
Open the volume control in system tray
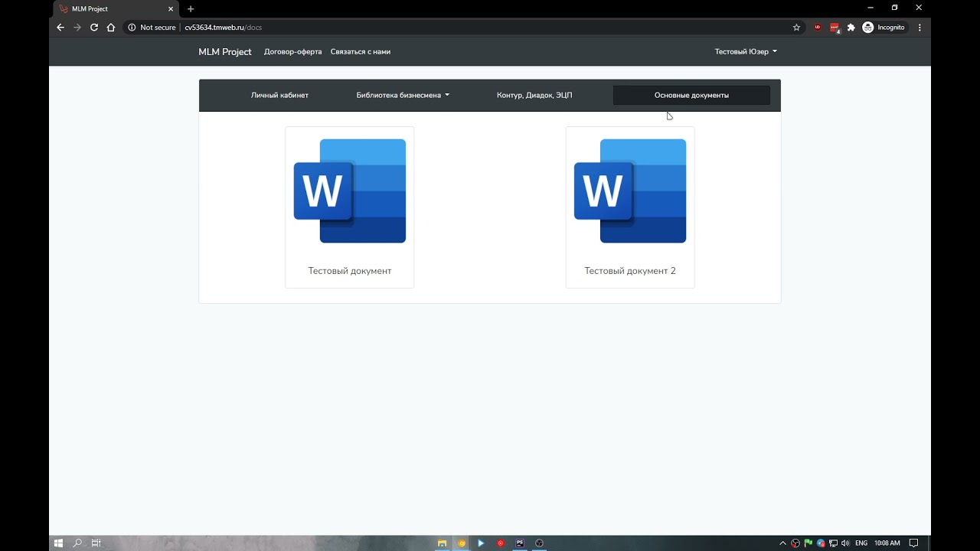point(845,543)
